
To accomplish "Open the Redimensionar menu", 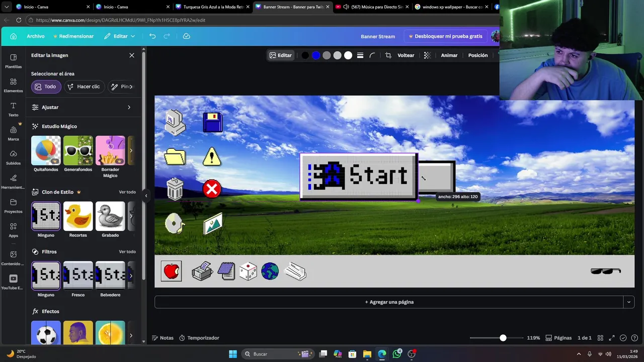I will pyautogui.click(x=73, y=36).
